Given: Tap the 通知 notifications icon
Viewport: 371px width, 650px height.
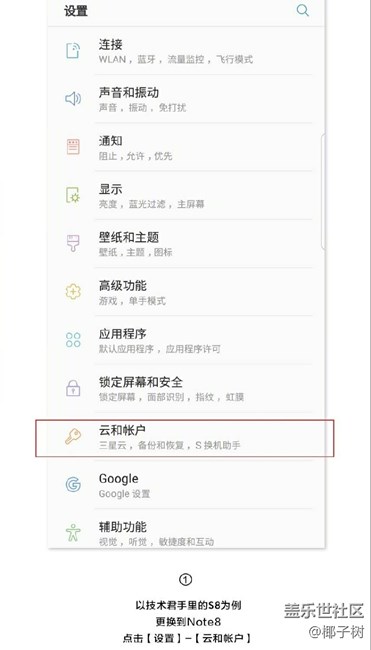Looking at the screenshot, I should [73, 147].
